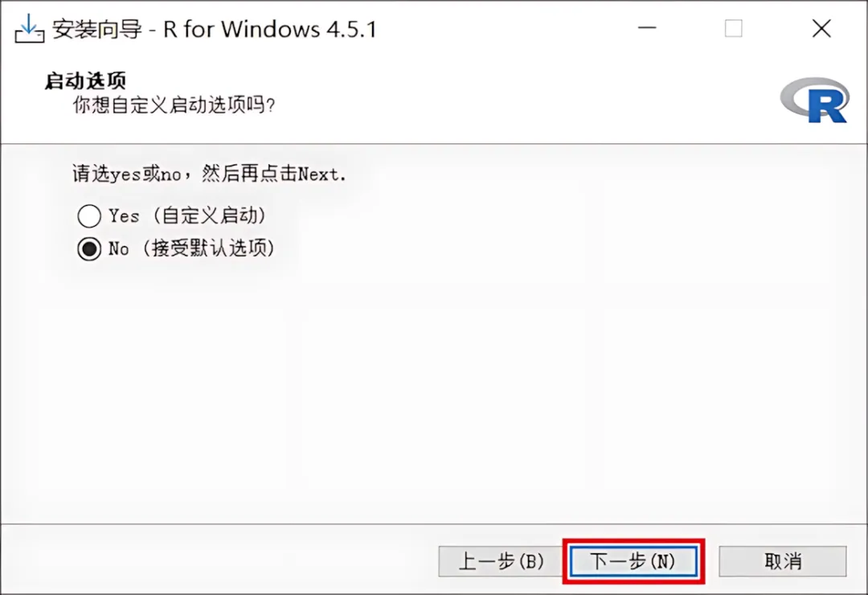Click the 你想自定义启动选项吗 subtitle text
Screen dimensions: 868x595
[174, 105]
